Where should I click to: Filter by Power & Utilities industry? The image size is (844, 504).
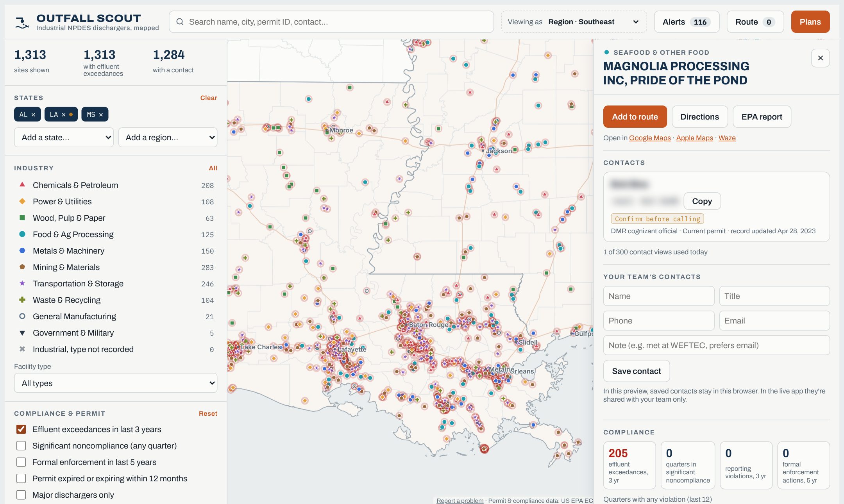point(116,202)
